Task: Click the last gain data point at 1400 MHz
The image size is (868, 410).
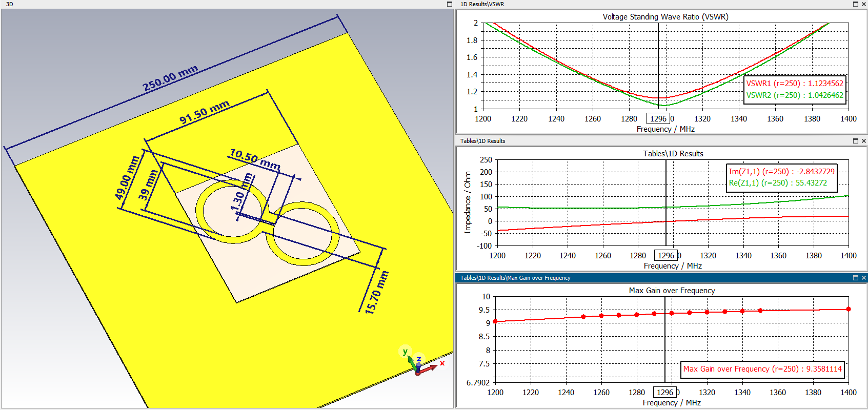Action: pos(848,309)
